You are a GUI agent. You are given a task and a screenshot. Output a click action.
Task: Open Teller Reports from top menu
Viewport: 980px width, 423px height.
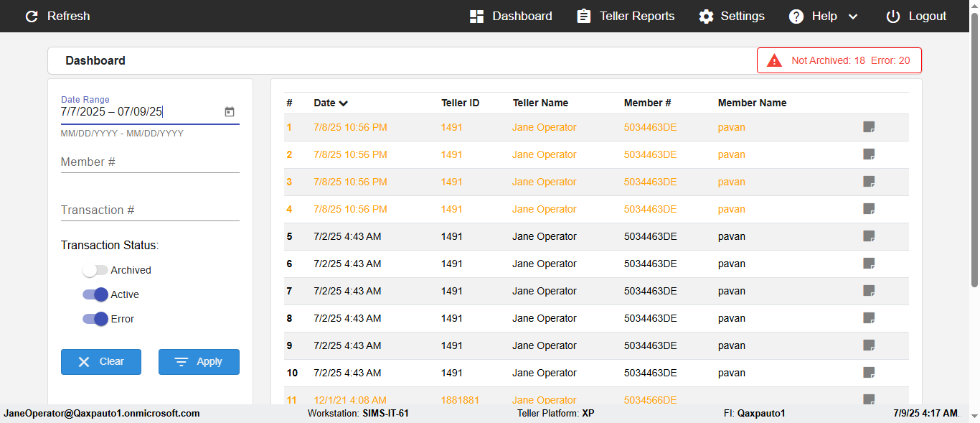tap(626, 16)
